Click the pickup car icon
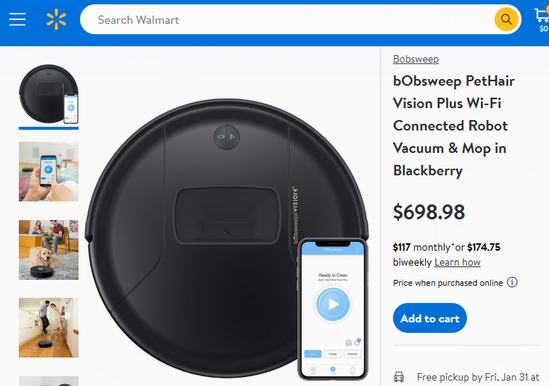The image size is (549, 386). [399, 377]
